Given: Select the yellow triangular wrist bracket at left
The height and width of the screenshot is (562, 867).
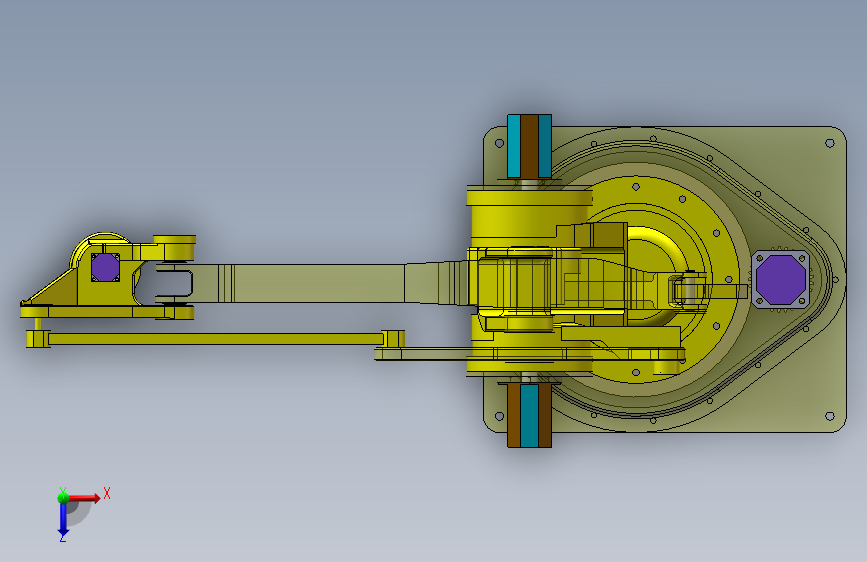Looking at the screenshot, I should click(53, 290).
